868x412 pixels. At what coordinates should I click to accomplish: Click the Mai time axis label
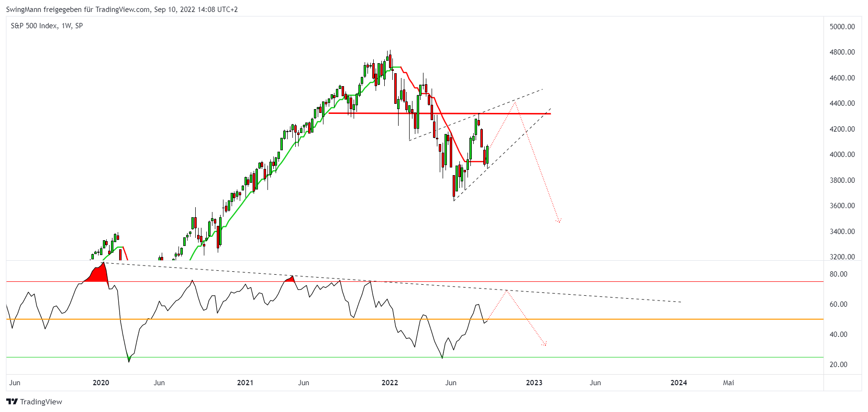pyautogui.click(x=729, y=383)
